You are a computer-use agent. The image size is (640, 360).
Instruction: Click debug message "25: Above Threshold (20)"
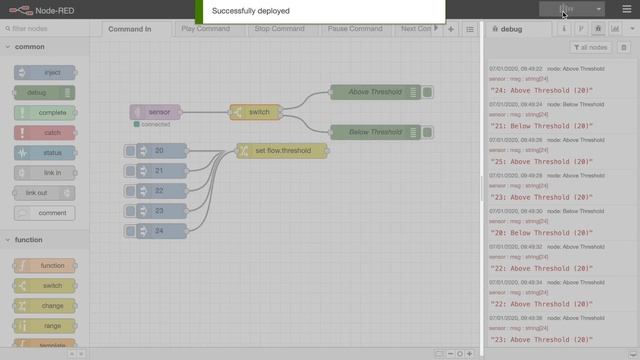point(541,162)
